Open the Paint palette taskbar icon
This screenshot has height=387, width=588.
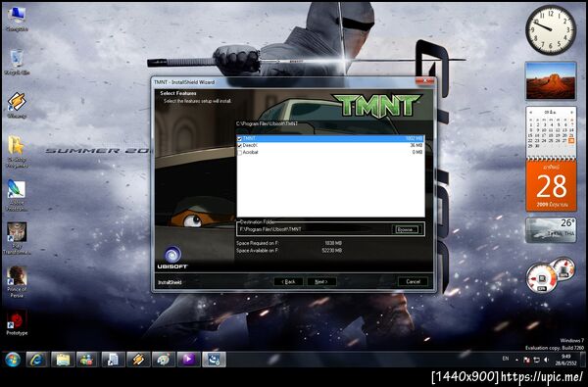[x=163, y=360]
